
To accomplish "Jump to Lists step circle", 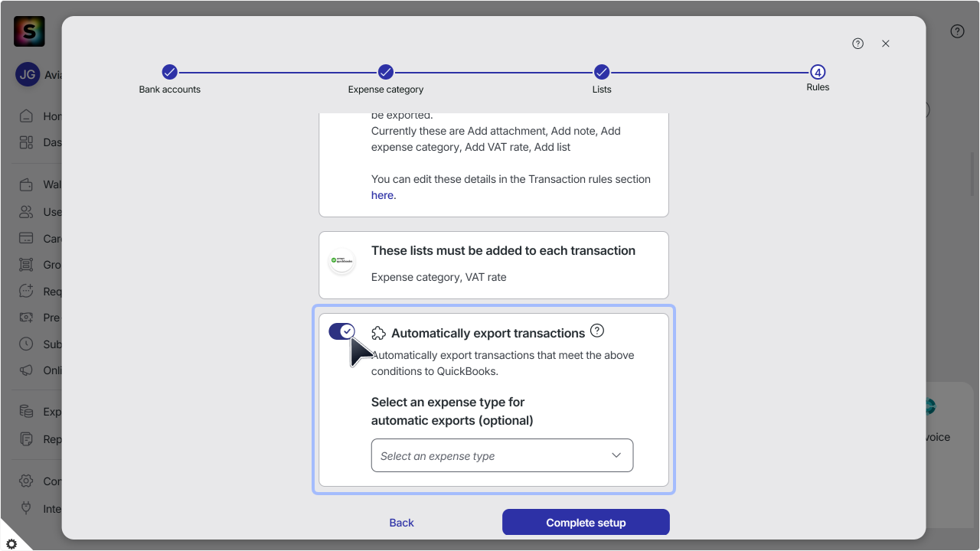I will click(x=602, y=72).
